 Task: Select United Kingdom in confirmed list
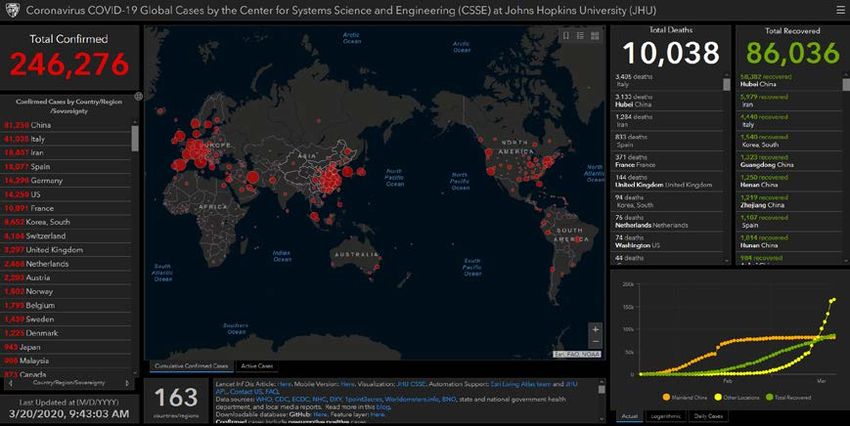[x=66, y=250]
